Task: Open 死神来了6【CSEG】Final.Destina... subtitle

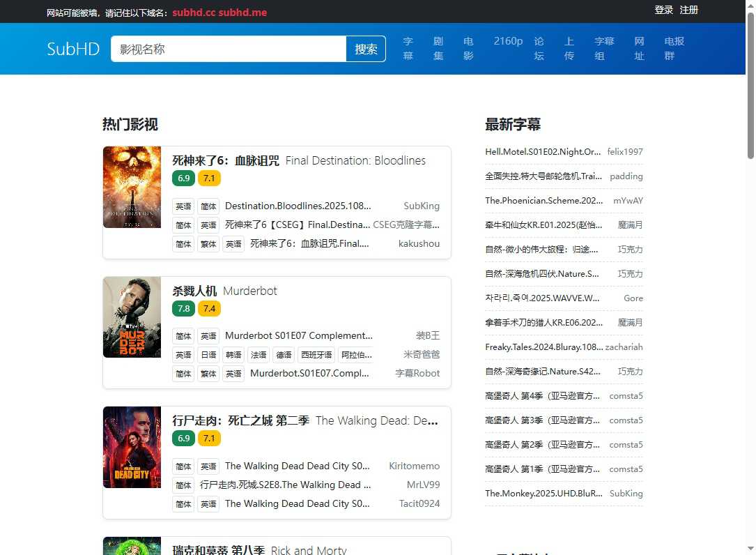Action: pyautogui.click(x=298, y=225)
